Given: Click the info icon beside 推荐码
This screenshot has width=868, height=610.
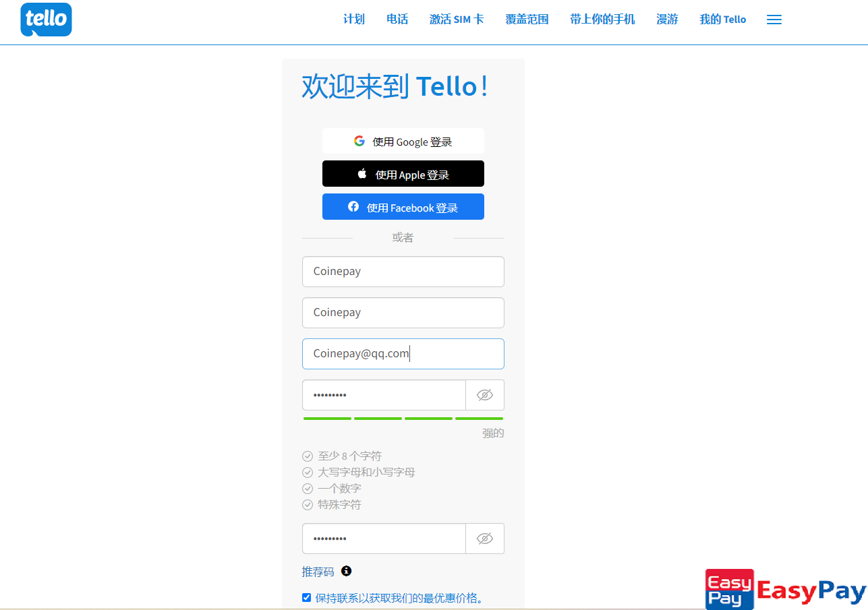Looking at the screenshot, I should [x=347, y=571].
